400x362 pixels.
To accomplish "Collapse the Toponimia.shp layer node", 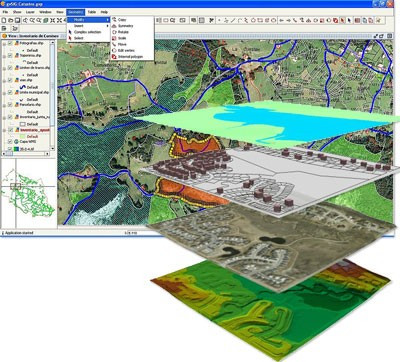I will [4, 56].
